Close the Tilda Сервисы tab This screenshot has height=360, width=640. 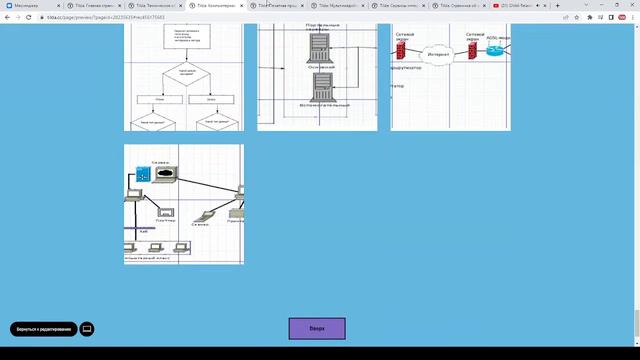coord(424,6)
